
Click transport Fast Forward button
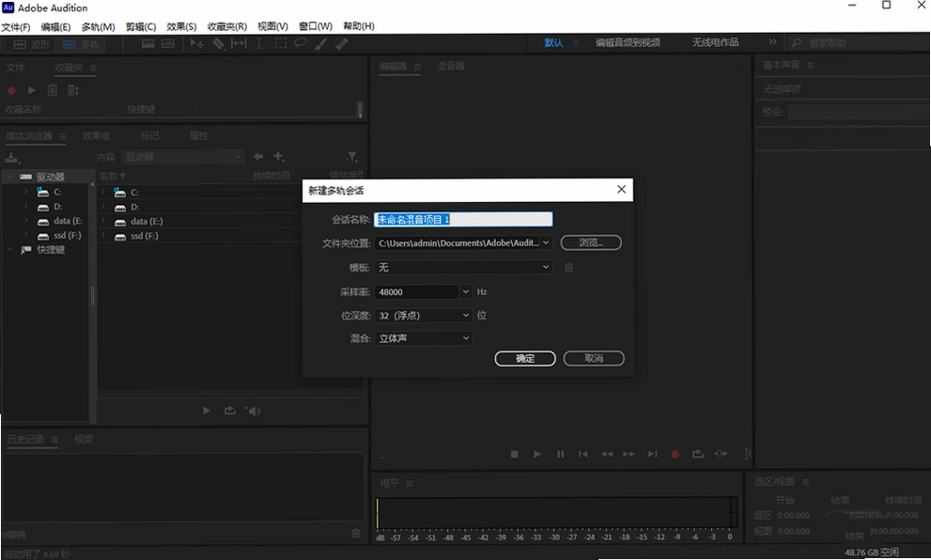tap(628, 454)
